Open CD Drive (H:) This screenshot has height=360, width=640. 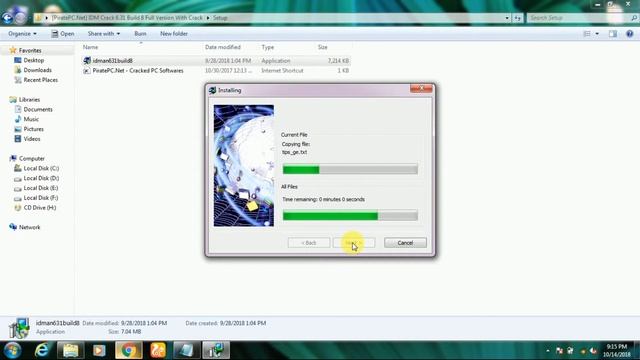point(40,207)
